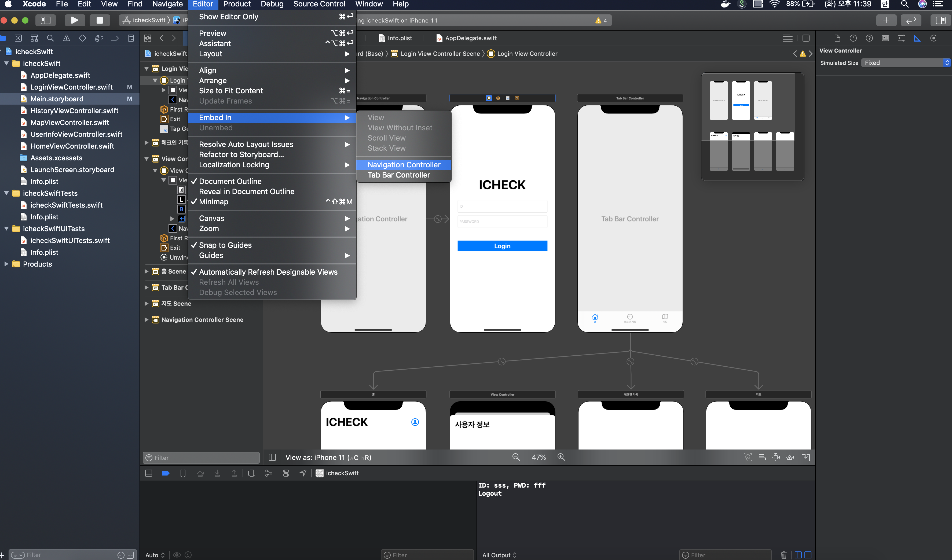Screen dimensions: 952x560
Task: Click View as: iPhone 11 button
Action: pos(328,457)
